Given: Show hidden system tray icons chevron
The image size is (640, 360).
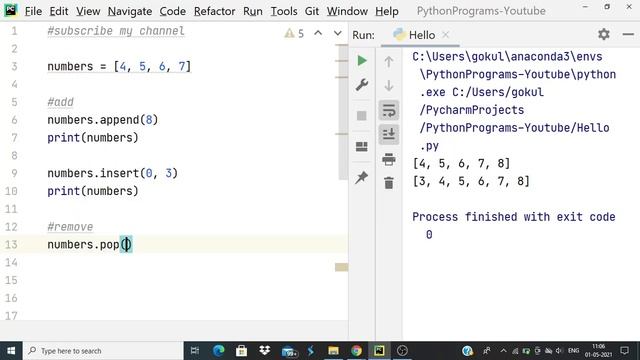Looking at the screenshot, I should [503, 351].
